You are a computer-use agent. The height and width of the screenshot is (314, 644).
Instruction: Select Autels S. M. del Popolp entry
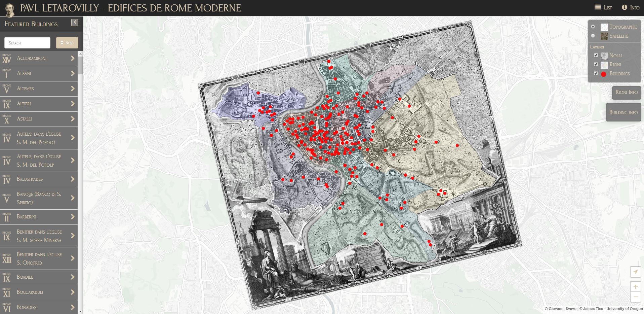tap(39, 161)
